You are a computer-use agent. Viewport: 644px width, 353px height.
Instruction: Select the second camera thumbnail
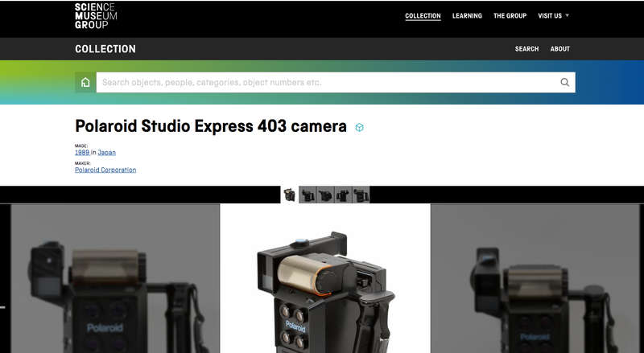click(308, 195)
